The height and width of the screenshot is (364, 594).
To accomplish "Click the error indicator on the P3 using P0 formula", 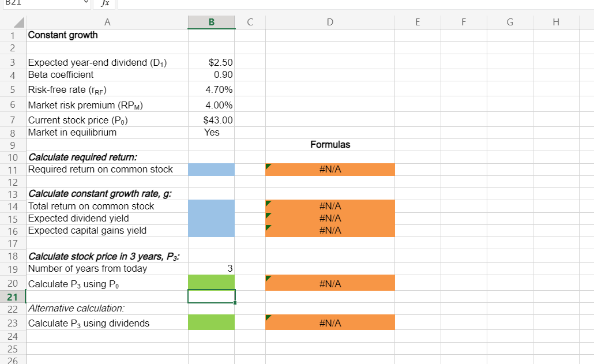I will (268, 278).
